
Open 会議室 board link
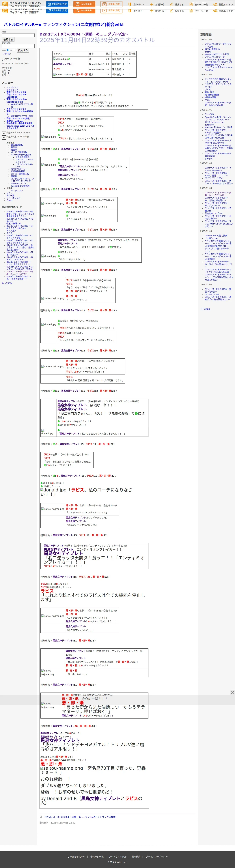pos(14,150)
